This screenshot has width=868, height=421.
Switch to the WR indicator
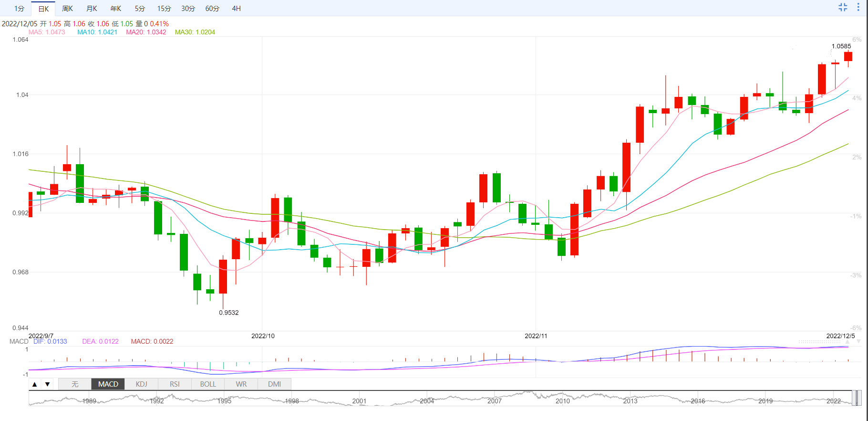241,384
